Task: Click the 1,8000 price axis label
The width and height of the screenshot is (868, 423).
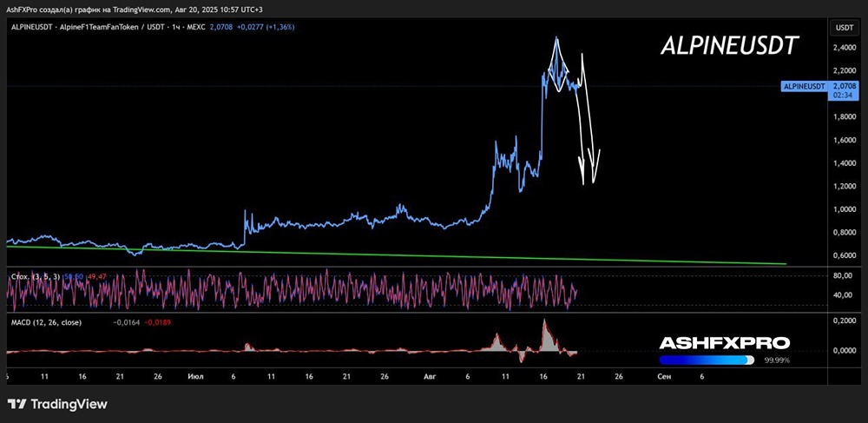Action: [x=845, y=116]
